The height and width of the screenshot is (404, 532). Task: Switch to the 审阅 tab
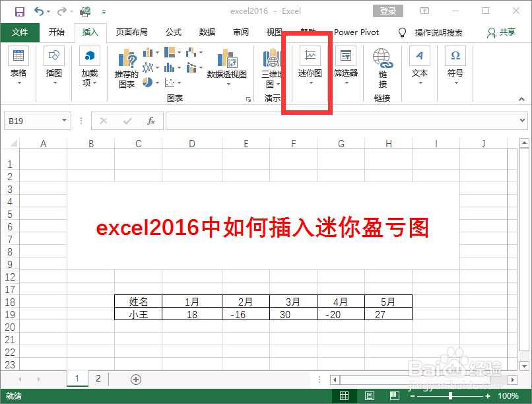pyautogui.click(x=240, y=32)
